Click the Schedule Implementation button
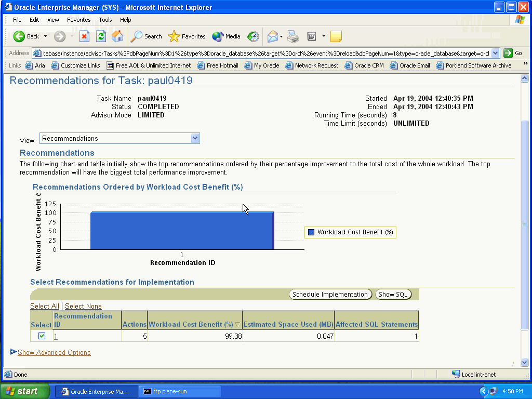 (x=330, y=295)
